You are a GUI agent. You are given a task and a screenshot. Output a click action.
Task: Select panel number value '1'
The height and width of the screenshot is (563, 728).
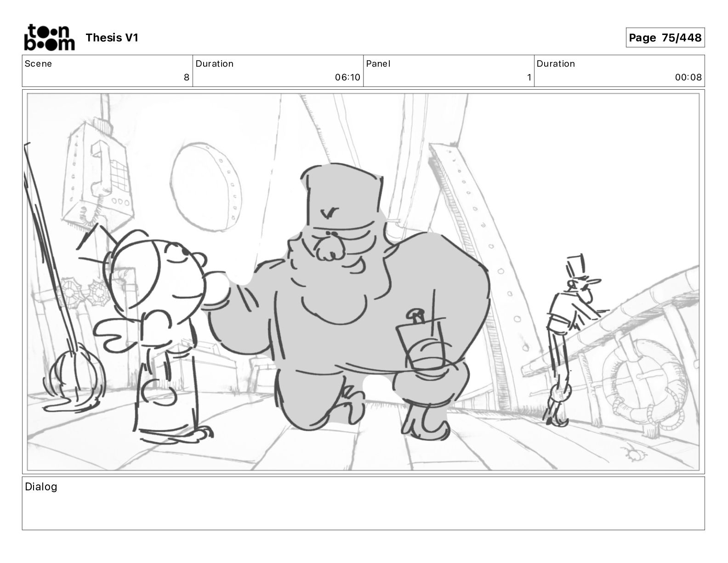(x=529, y=77)
